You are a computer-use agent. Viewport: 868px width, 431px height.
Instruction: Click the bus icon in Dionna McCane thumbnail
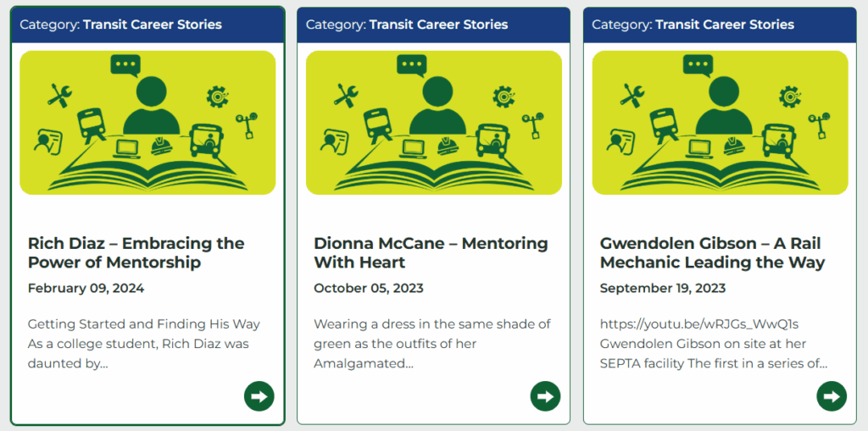pyautogui.click(x=492, y=141)
